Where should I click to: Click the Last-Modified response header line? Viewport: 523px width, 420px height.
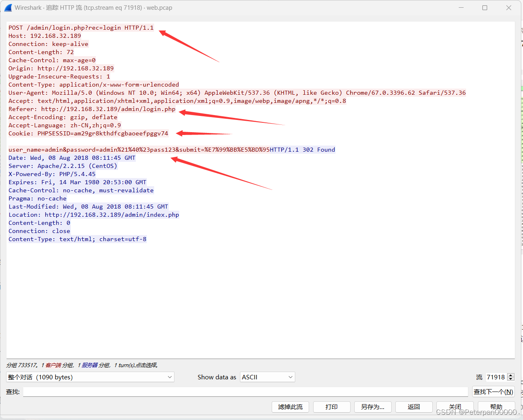point(88,207)
